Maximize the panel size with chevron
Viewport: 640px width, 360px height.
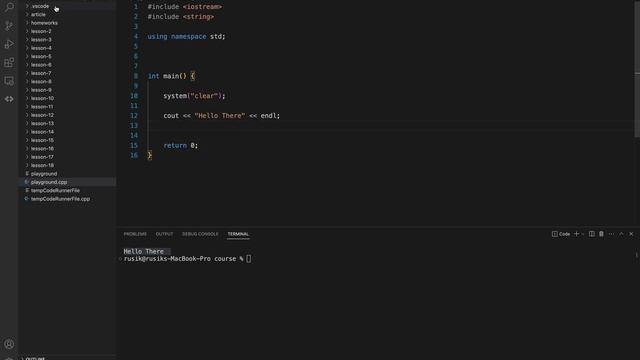point(621,234)
